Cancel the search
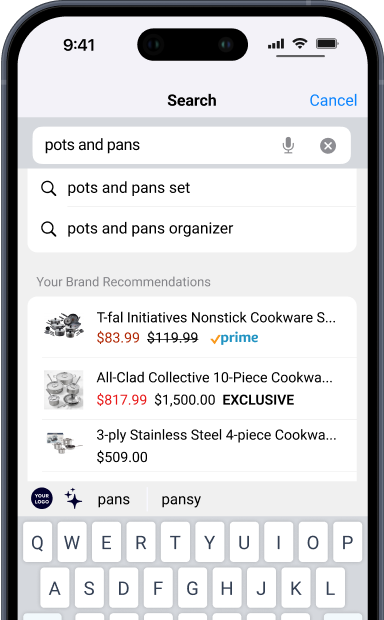Viewport: 384px width, 620px height. [x=333, y=100]
